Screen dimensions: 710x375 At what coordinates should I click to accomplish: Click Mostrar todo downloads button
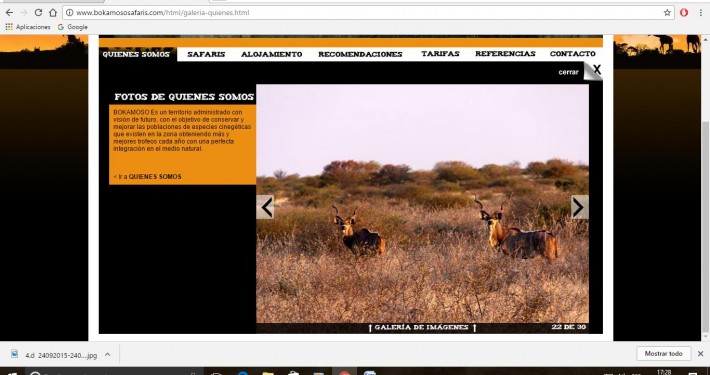(663, 354)
